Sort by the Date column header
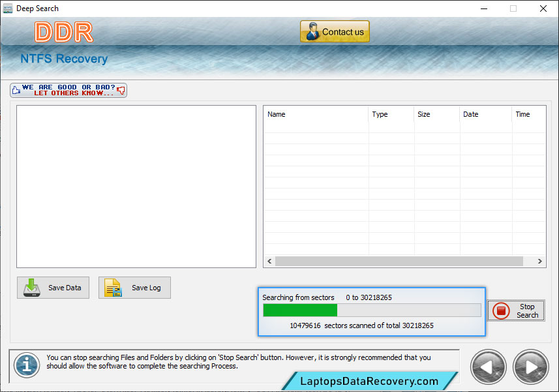559x392 pixels. click(485, 114)
